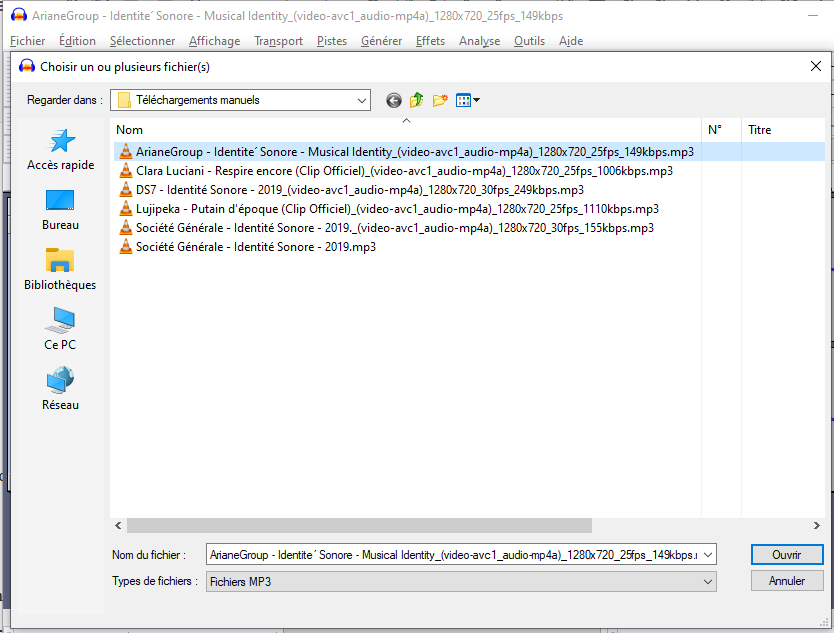
Task: Click the VLC icon of the Lujipeka file
Action: tap(126, 209)
